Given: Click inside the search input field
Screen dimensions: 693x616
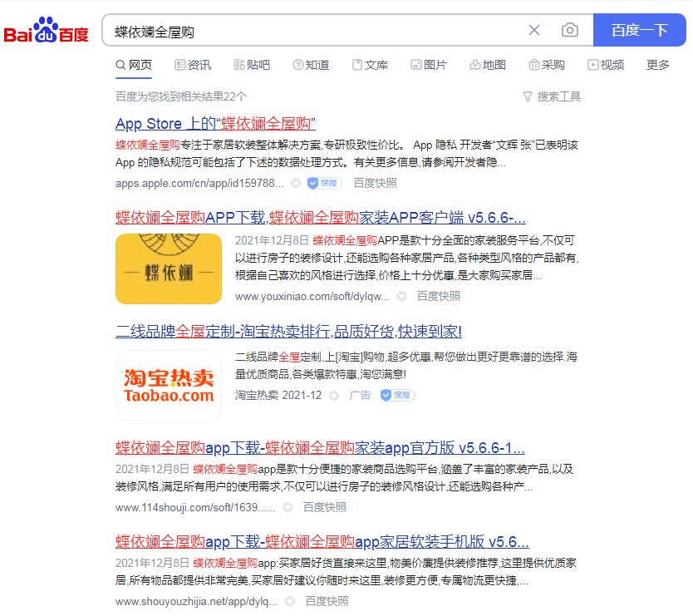Looking at the screenshot, I should click(316, 31).
